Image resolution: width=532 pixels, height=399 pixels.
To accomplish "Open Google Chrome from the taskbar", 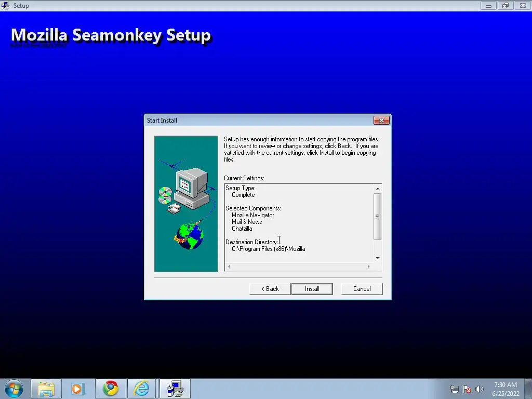I will tap(111, 389).
